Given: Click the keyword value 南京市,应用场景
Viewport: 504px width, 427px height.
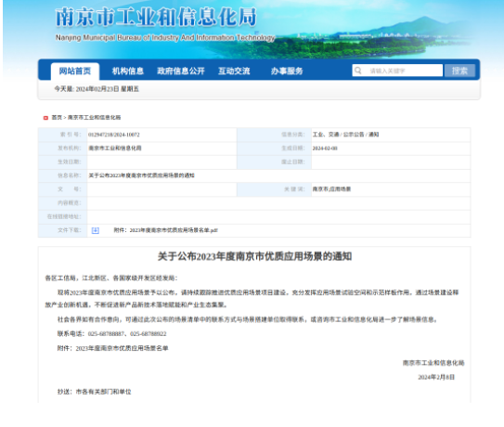Looking at the screenshot, I should click(331, 189).
